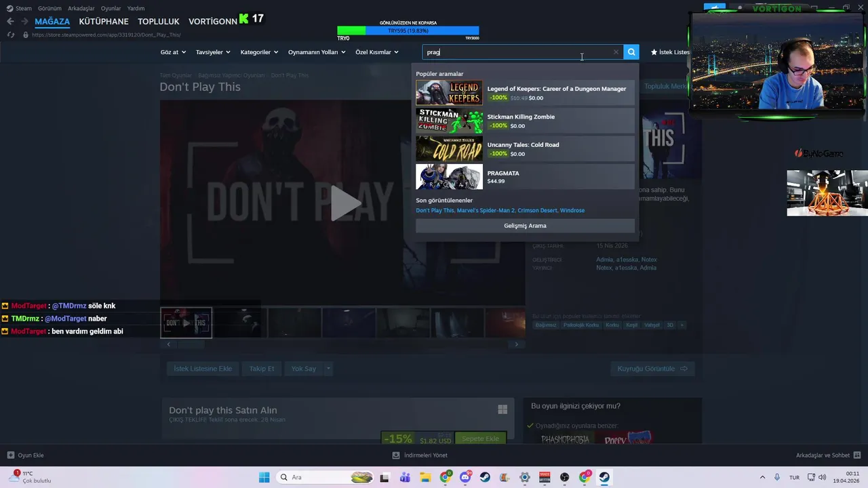Show hidden tray icons with the chevron
Screen dimensions: 868x488
762,477
